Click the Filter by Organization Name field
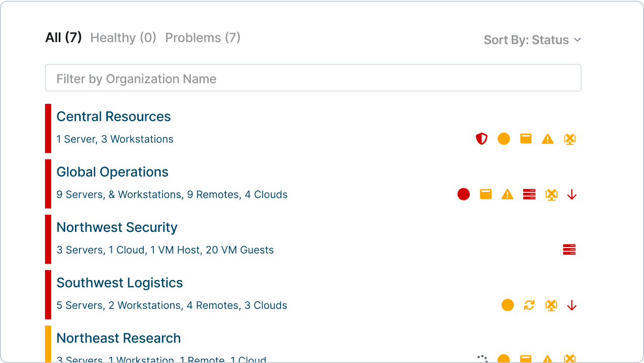The height and width of the screenshot is (363, 644). (313, 78)
